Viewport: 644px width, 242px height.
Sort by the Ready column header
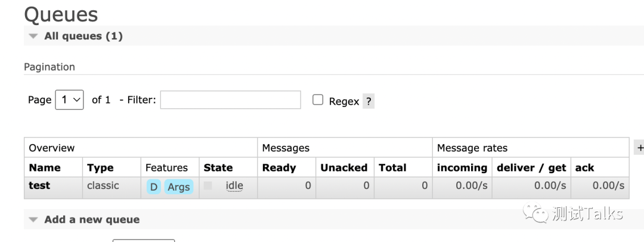click(x=279, y=168)
